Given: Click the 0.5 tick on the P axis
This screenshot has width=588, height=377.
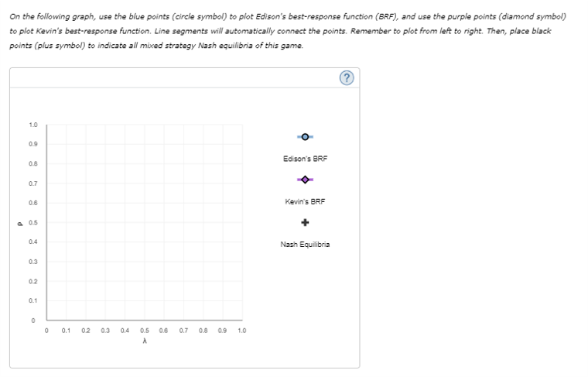Looking at the screenshot, I should tap(33, 222).
